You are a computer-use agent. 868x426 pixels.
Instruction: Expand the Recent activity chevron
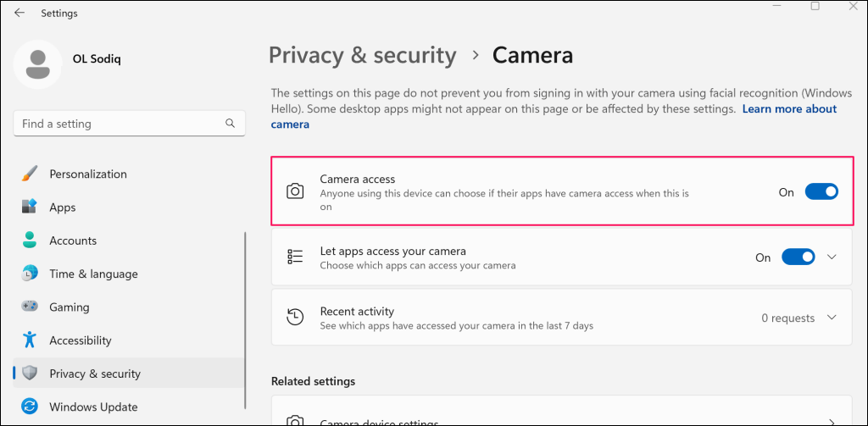(x=832, y=318)
